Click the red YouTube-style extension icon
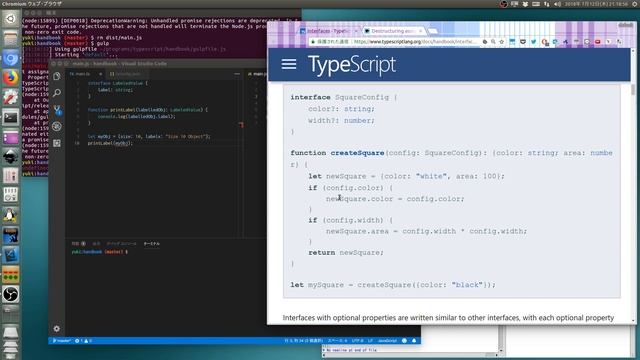The height and width of the screenshot is (360, 640). click(x=598, y=42)
